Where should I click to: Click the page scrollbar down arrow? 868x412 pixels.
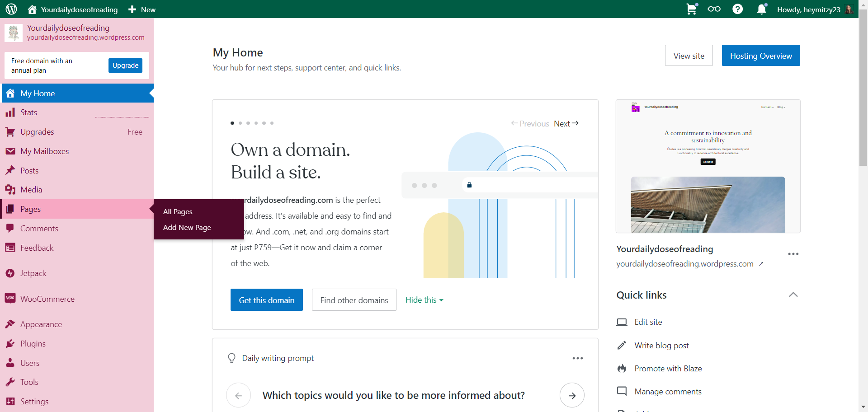coord(863,407)
